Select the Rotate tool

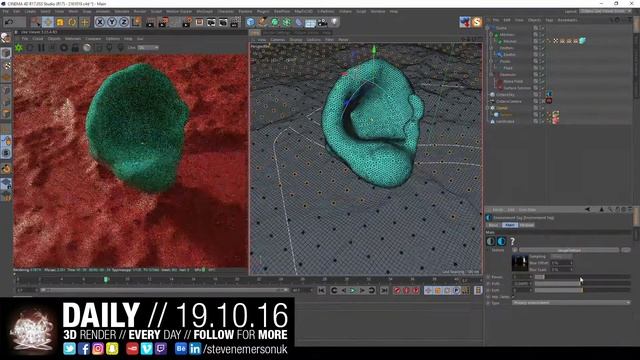(x=72, y=22)
